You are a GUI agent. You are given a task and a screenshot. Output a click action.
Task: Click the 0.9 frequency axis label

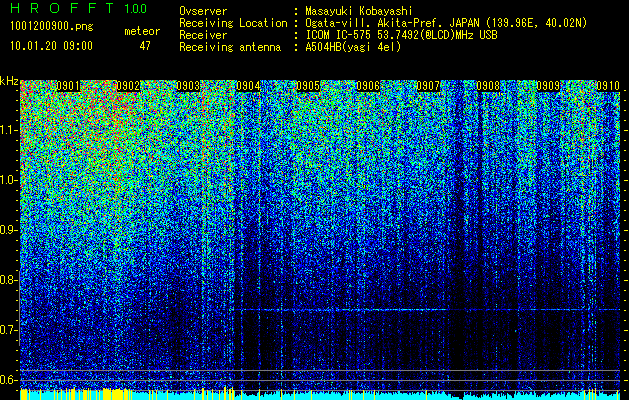pos(8,230)
